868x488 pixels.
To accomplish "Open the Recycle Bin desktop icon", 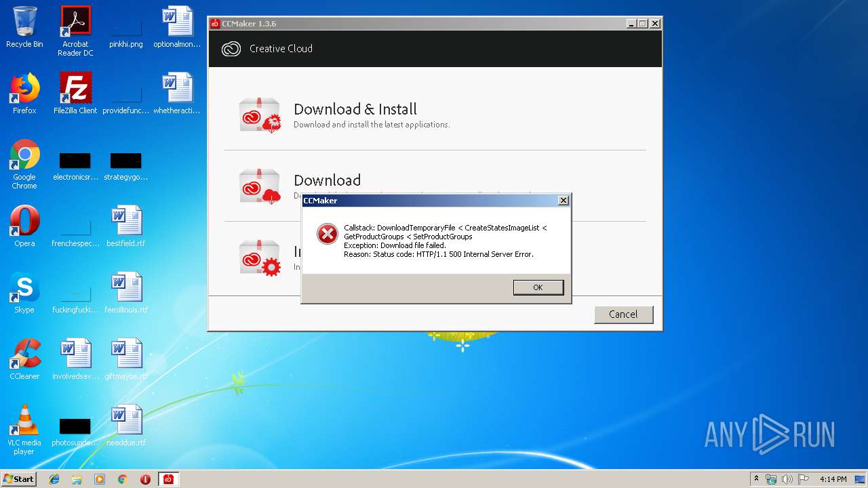I will tap(24, 28).
